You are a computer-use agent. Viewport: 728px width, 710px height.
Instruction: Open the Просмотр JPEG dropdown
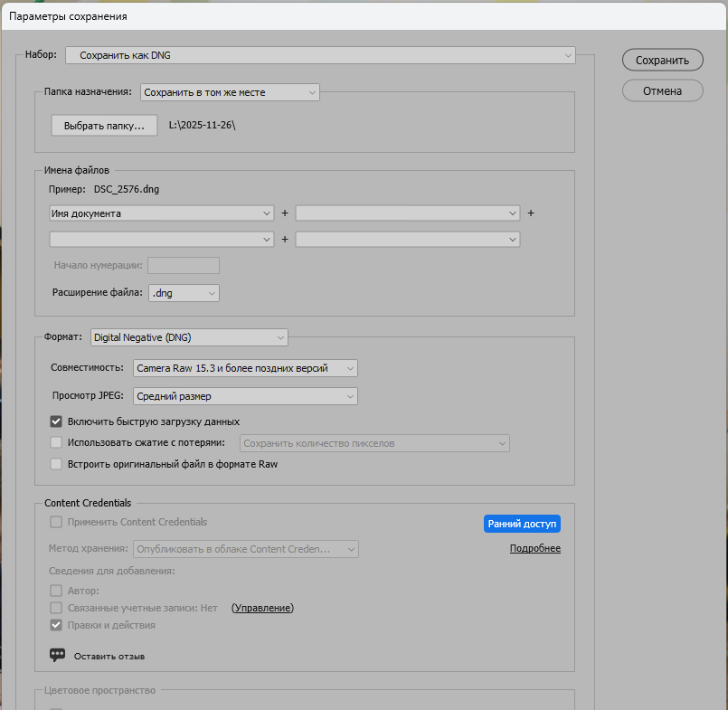[245, 396]
